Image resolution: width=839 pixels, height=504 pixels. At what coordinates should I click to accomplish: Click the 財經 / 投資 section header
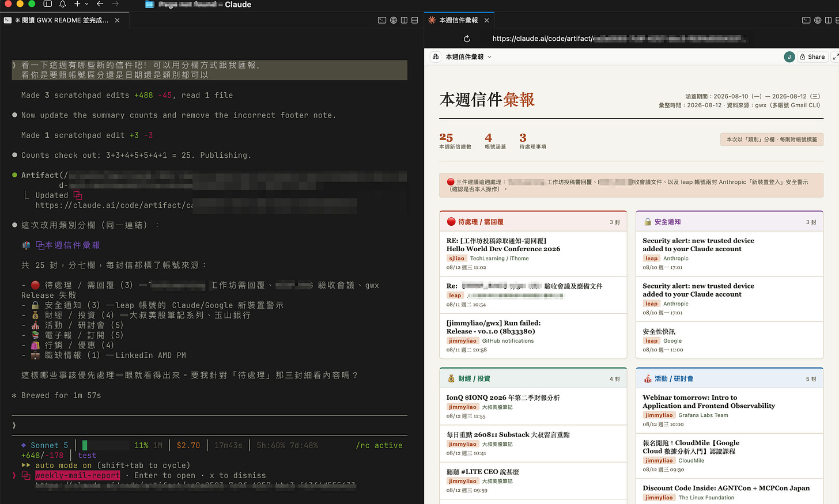point(533,378)
